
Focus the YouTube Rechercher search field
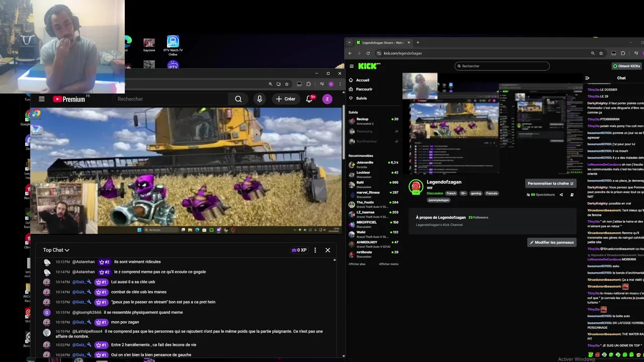[171, 99]
